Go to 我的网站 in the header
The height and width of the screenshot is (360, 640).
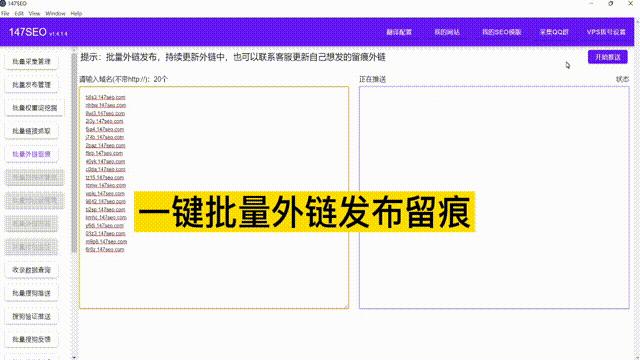(447, 32)
